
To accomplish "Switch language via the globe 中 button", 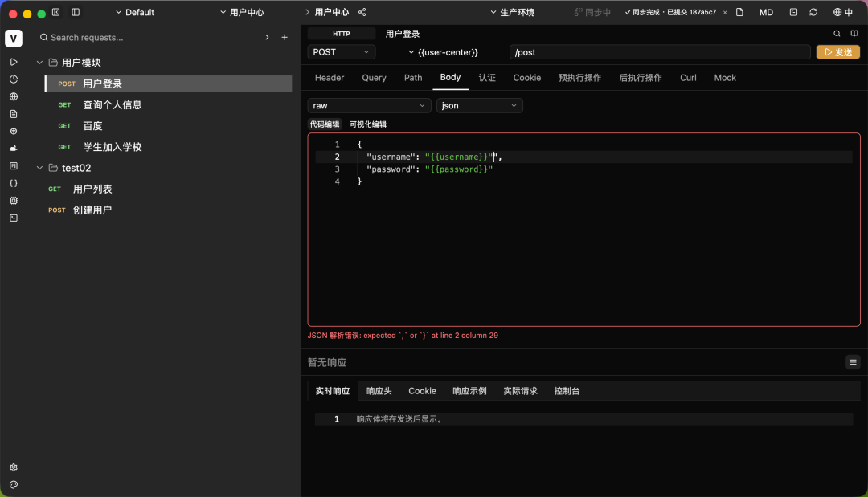I will (x=842, y=12).
